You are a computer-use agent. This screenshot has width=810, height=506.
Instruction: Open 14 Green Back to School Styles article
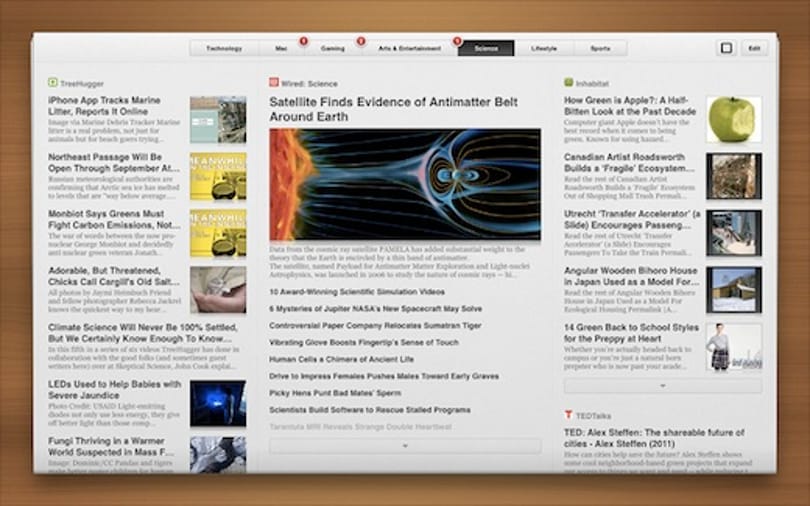pos(631,333)
